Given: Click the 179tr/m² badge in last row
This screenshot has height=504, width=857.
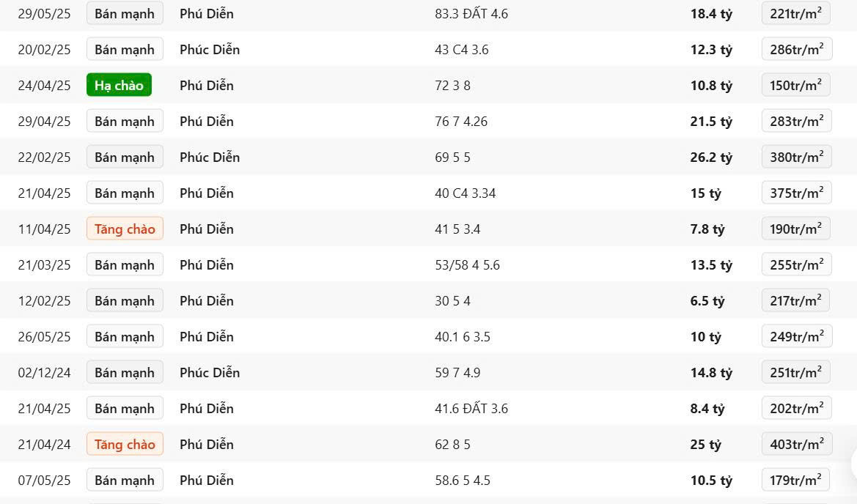Looking at the screenshot, I should point(796,480).
